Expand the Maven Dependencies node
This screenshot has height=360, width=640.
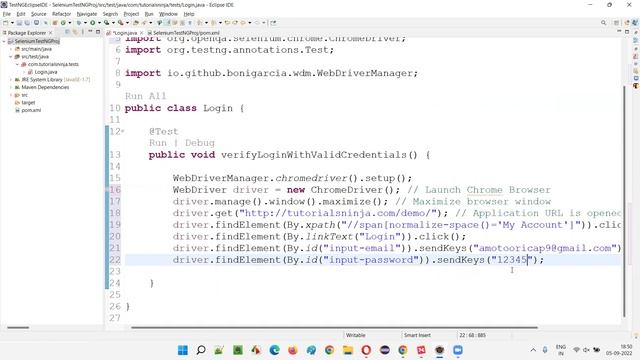tap(11, 87)
